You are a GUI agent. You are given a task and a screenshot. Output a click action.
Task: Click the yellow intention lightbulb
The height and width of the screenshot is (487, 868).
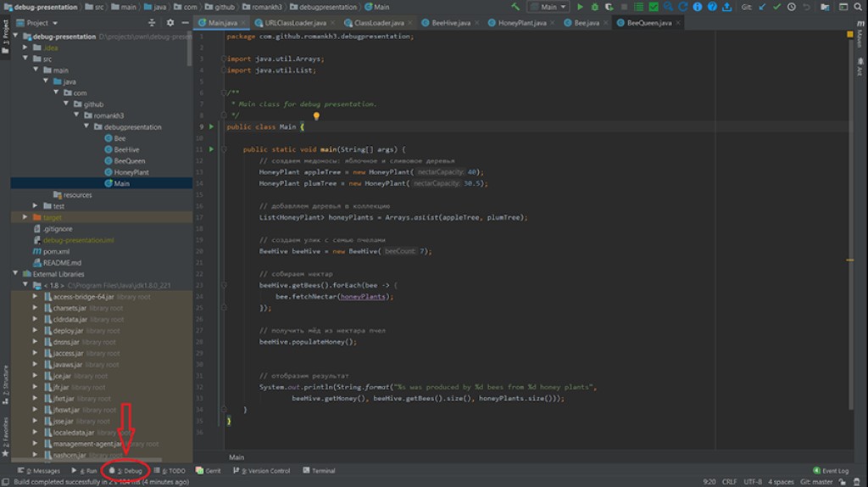(x=316, y=115)
